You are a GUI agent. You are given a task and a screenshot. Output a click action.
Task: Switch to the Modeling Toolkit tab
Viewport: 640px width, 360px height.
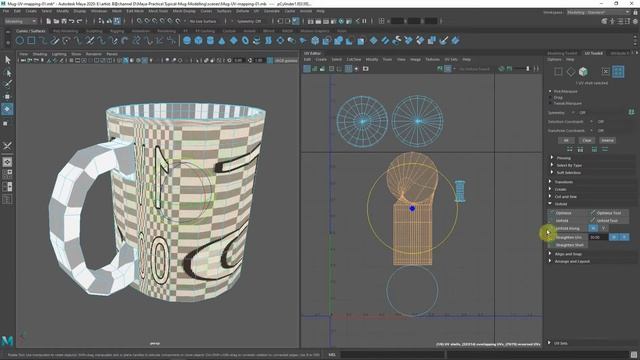(562, 53)
